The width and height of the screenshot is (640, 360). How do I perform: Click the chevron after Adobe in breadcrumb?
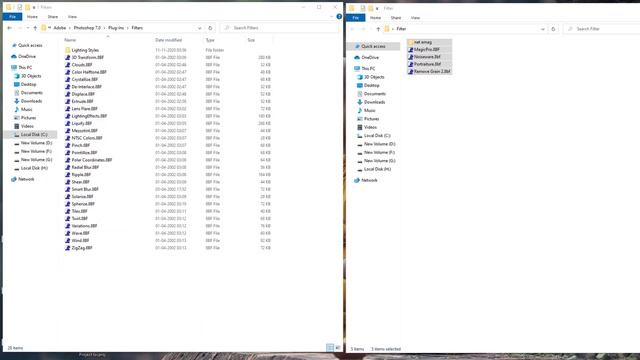pos(70,28)
